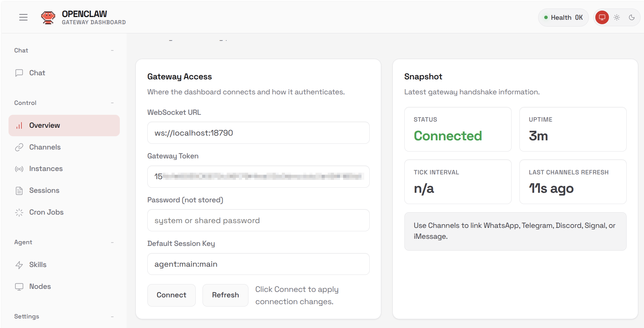Collapse the Agent sidebar section

(x=112, y=243)
